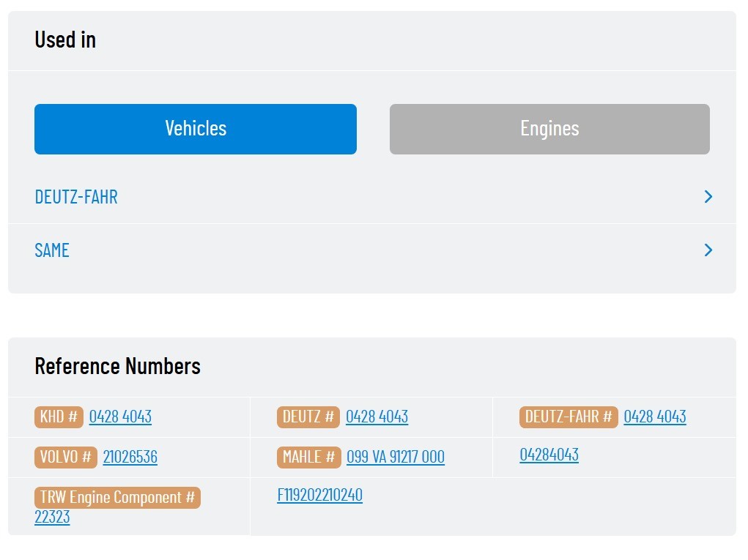The width and height of the screenshot is (748, 560).
Task: Click the 'Used in' section heading
Action: click(65, 40)
